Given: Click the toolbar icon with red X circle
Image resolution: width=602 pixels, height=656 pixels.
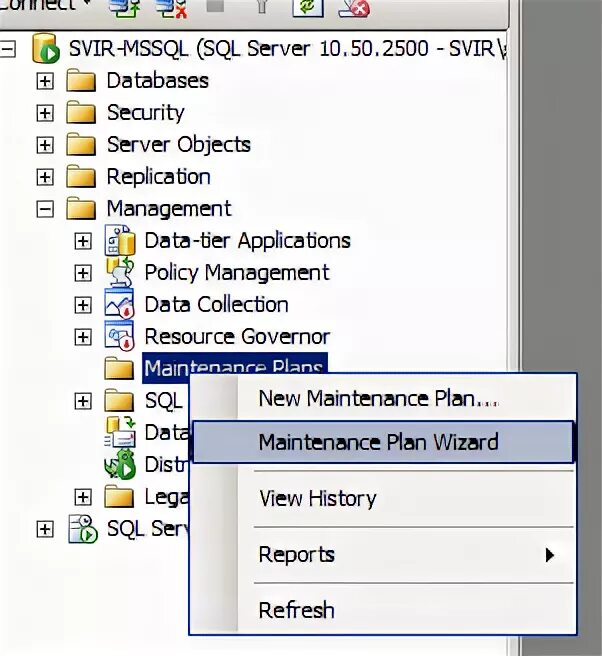Looking at the screenshot, I should point(354,7).
